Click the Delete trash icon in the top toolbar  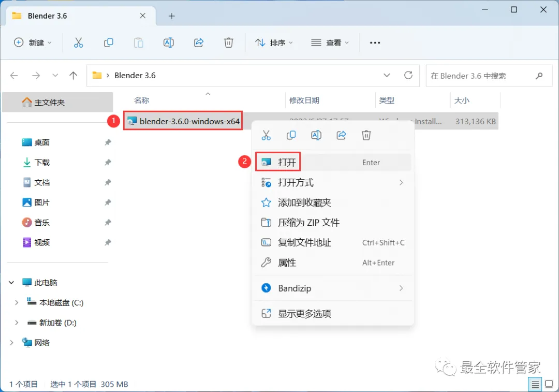229,43
